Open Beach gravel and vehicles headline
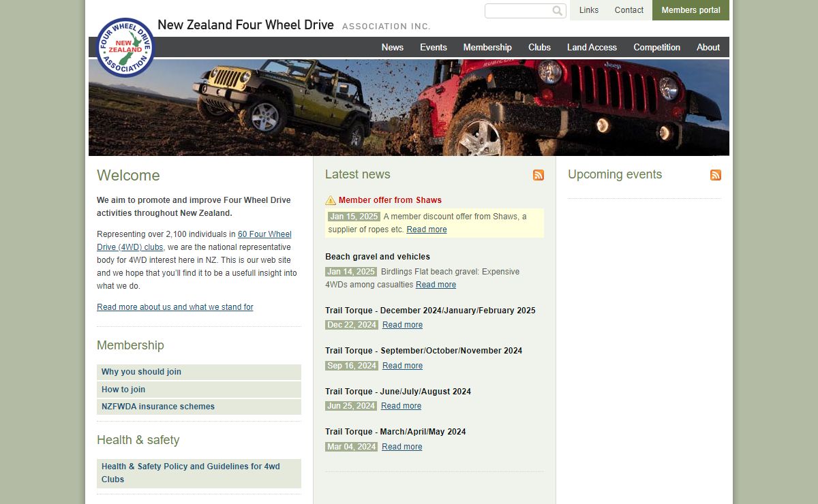818x504 pixels. 378,257
